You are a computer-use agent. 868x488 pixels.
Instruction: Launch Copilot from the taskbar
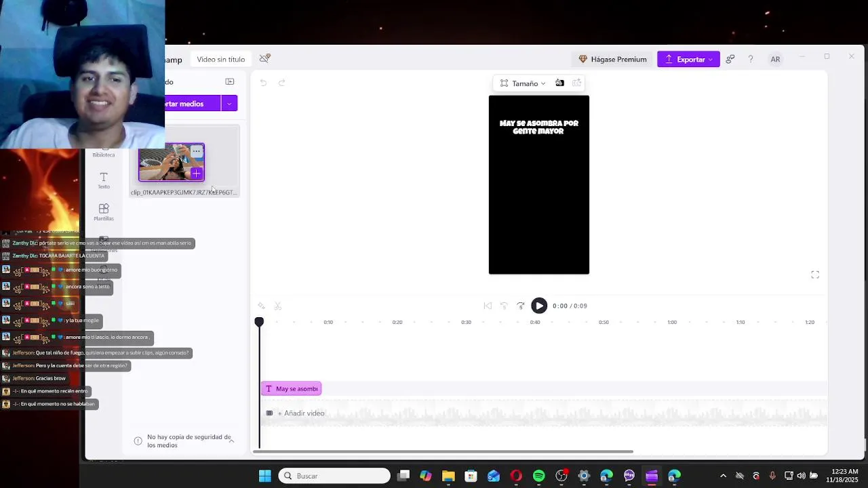(x=426, y=476)
